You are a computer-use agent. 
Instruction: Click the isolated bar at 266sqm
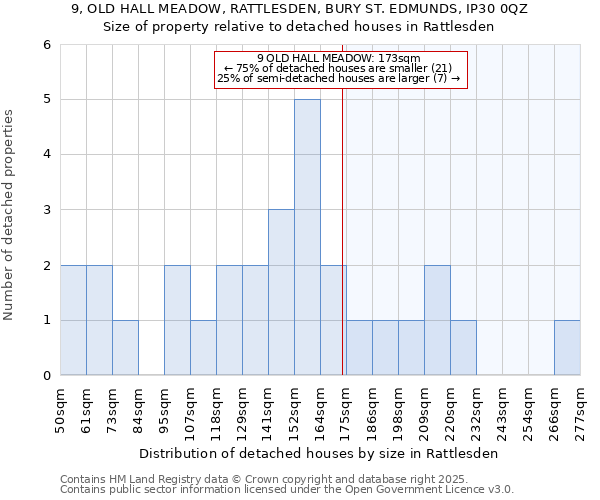coord(567,348)
